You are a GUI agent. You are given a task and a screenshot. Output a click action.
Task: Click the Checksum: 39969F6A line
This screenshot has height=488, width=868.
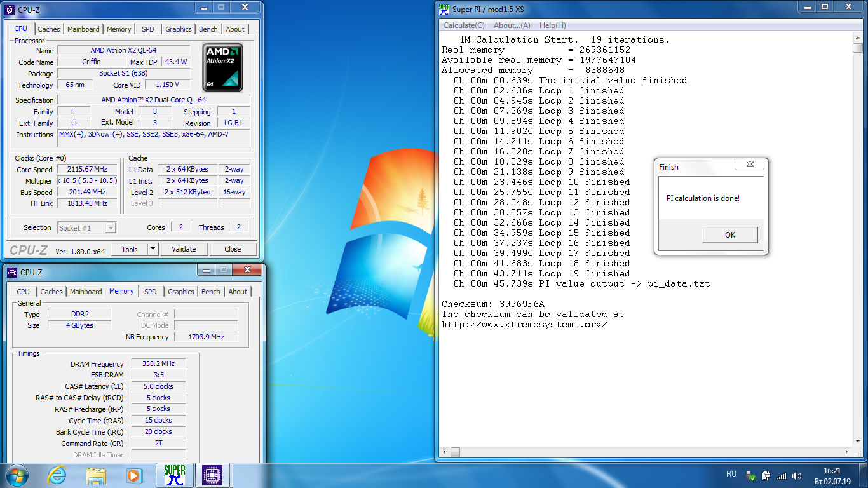tap(493, 304)
